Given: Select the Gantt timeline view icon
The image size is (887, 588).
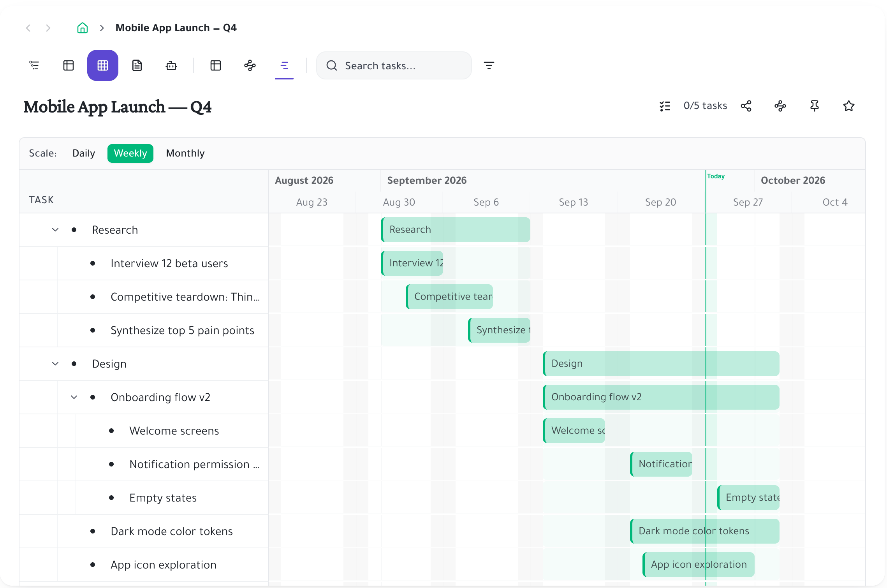Looking at the screenshot, I should [x=284, y=65].
